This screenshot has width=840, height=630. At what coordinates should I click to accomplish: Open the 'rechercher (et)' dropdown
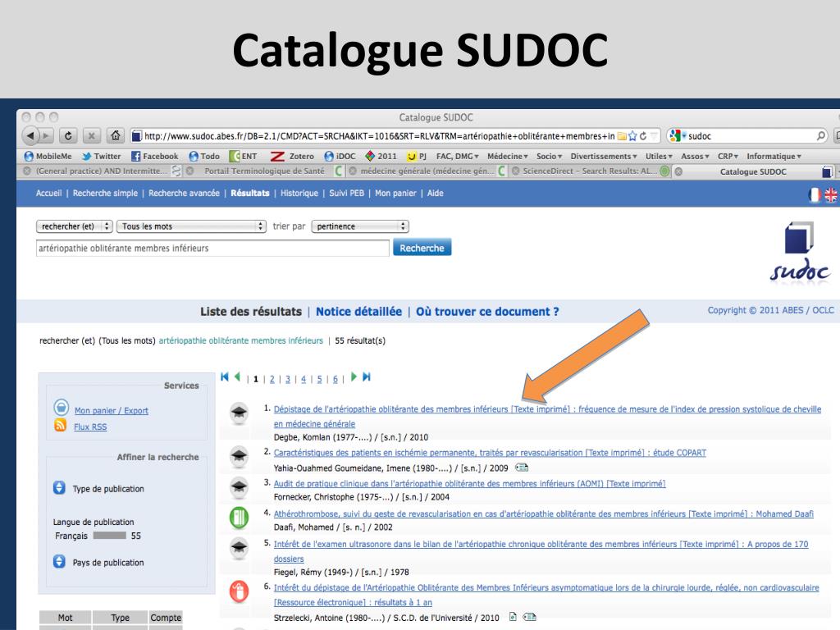74,226
